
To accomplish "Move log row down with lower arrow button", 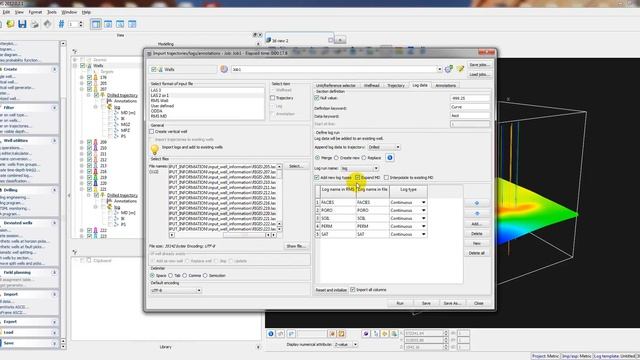I will point(477,213).
